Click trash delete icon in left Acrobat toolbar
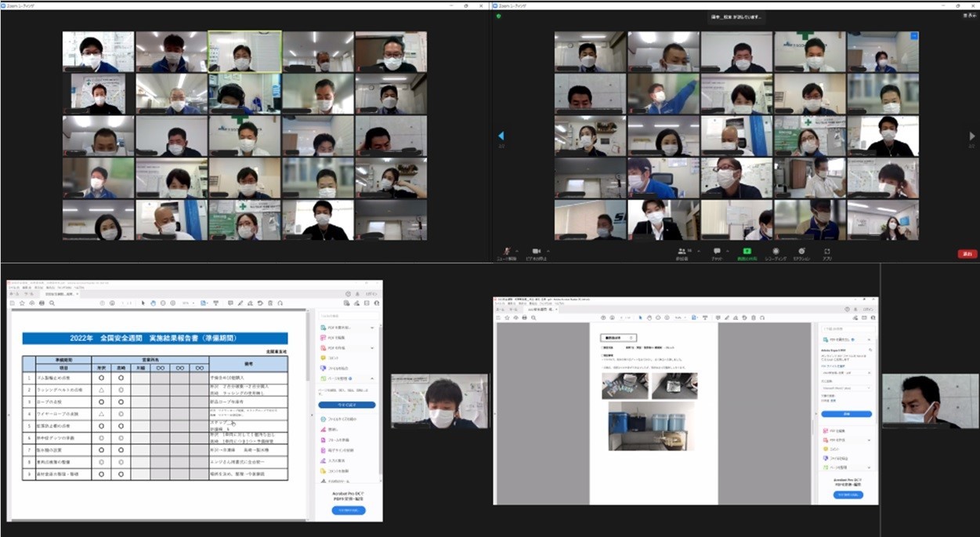 (x=270, y=303)
